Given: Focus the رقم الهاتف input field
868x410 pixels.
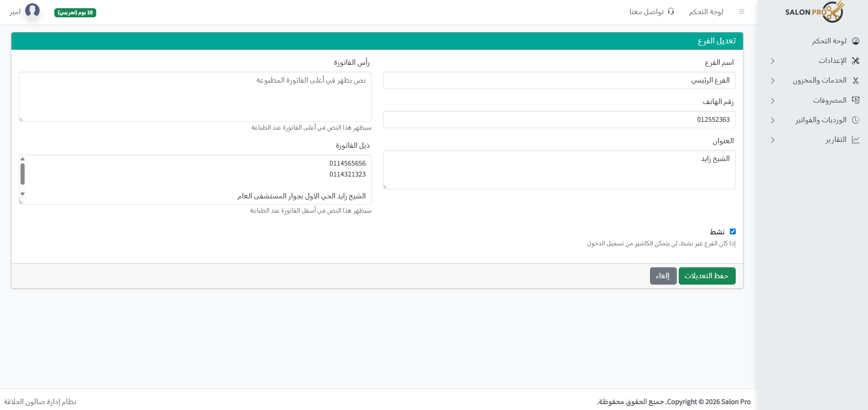Looking at the screenshot, I should pyautogui.click(x=559, y=119).
